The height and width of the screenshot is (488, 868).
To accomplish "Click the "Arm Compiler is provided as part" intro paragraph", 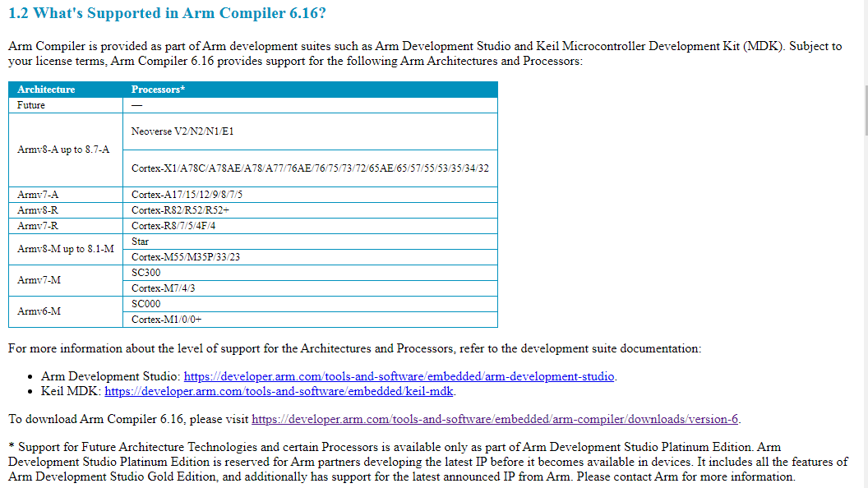I will [x=425, y=53].
